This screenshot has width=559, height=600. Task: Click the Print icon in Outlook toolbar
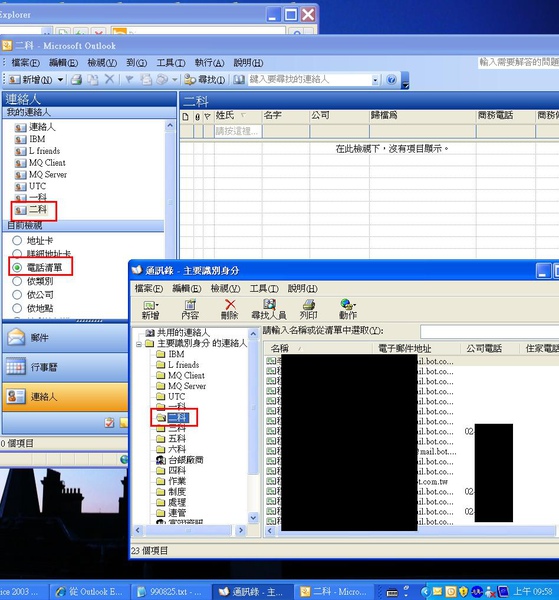[x=77, y=80]
